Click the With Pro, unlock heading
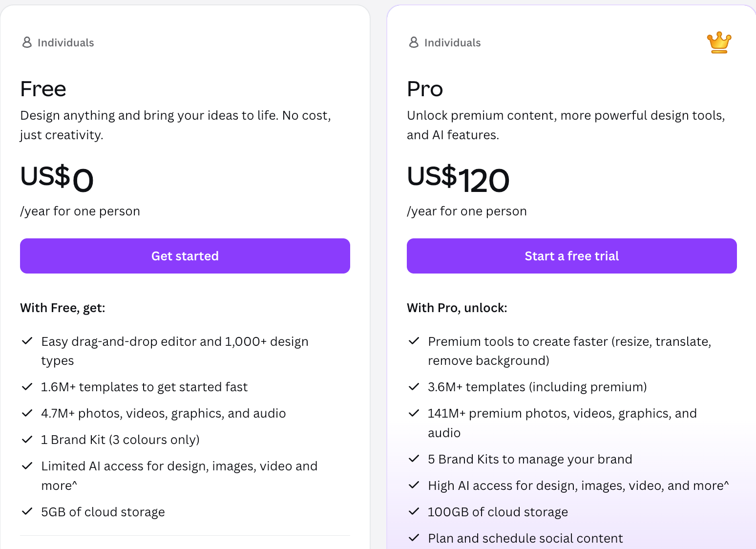Screen dimensions: 756x549 pyautogui.click(x=457, y=308)
